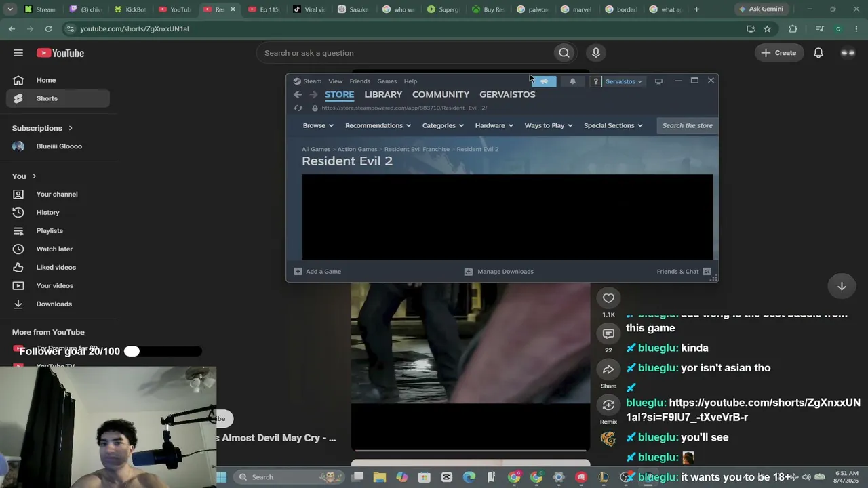
Task: Switch to the Steam COMMUNITY tab
Action: (x=441, y=94)
